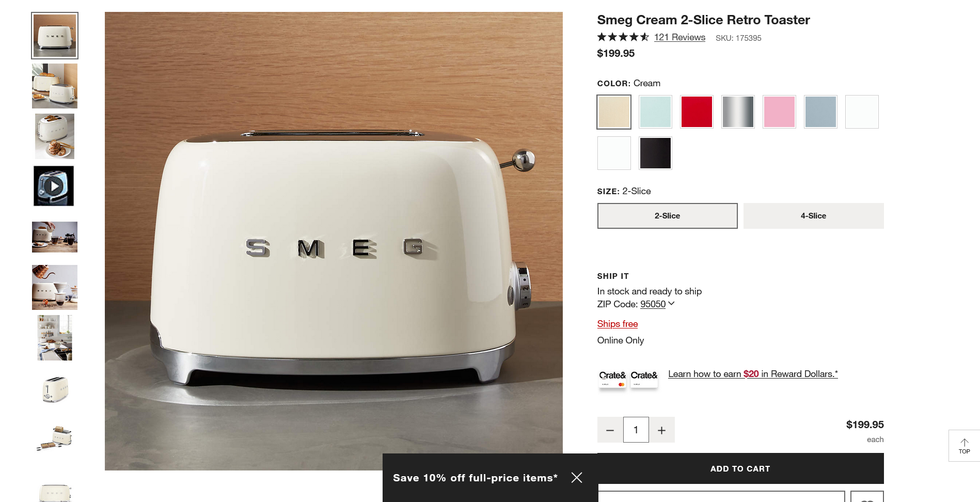The height and width of the screenshot is (502, 980).
Task: Click the Crate & Barrel credit card icons
Action: 628,380
